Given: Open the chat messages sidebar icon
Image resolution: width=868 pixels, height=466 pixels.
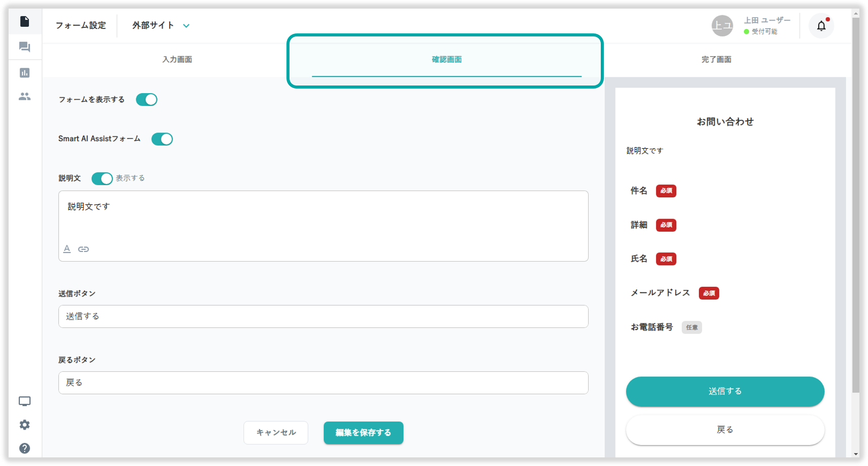Looking at the screenshot, I should click(x=24, y=47).
